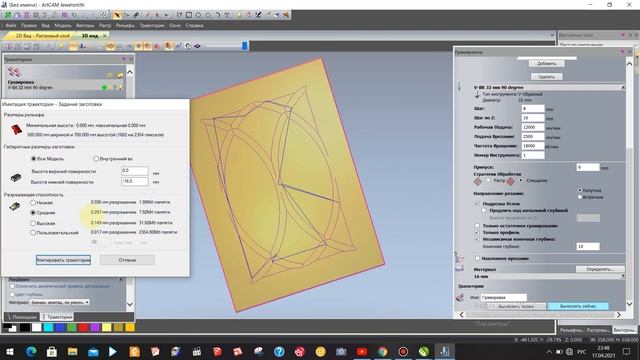Click the blue help question mark taskbar icon
This screenshot has height=360, width=640.
point(279,351)
